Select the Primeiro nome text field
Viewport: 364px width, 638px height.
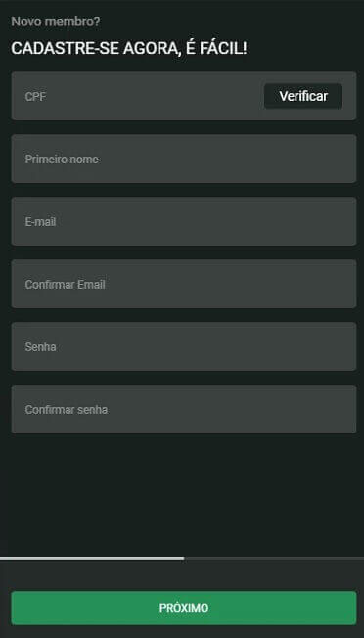[184, 159]
